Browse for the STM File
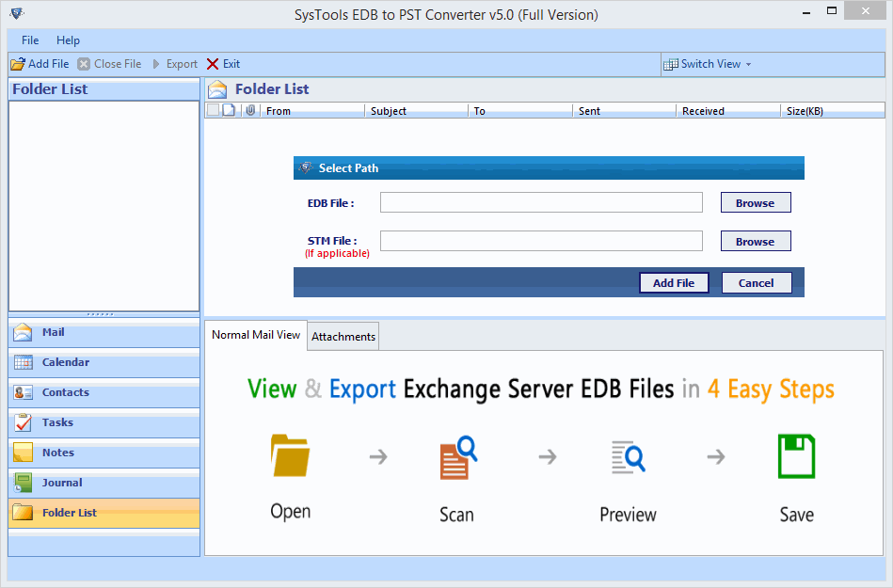Viewport: 893px width, 588px height. [x=756, y=242]
